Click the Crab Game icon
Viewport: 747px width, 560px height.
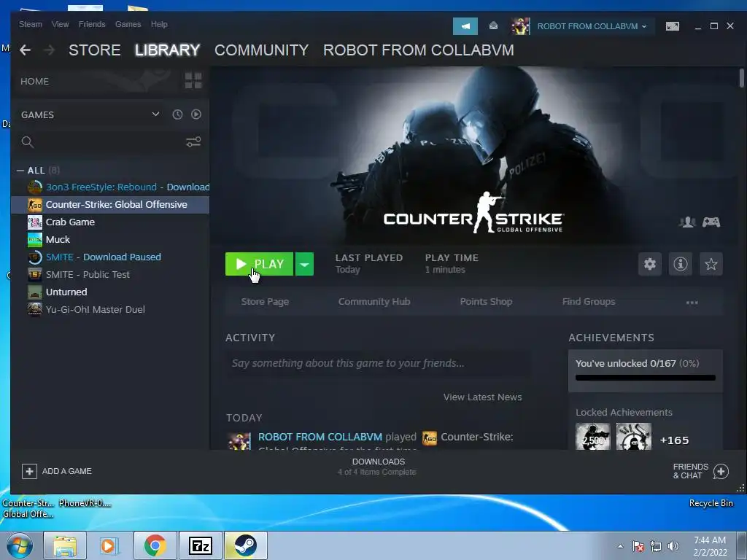click(x=35, y=222)
